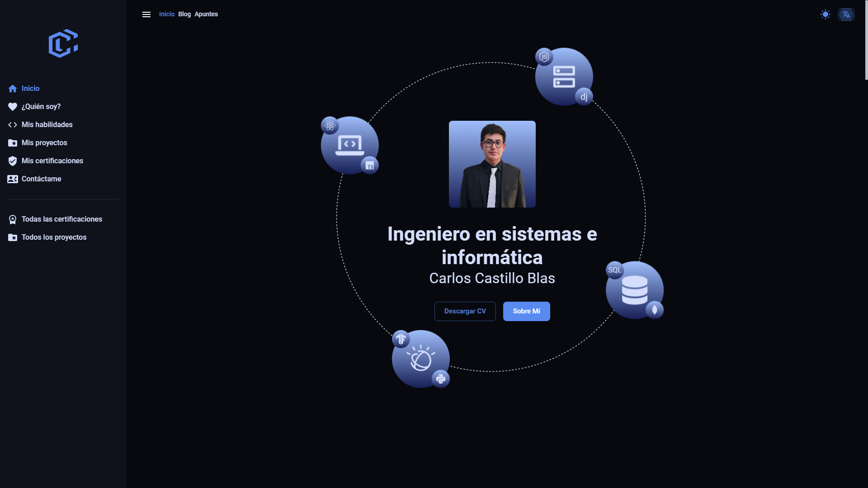Click the Python logo badge
Viewport: 868px width, 488px height.
(x=441, y=379)
